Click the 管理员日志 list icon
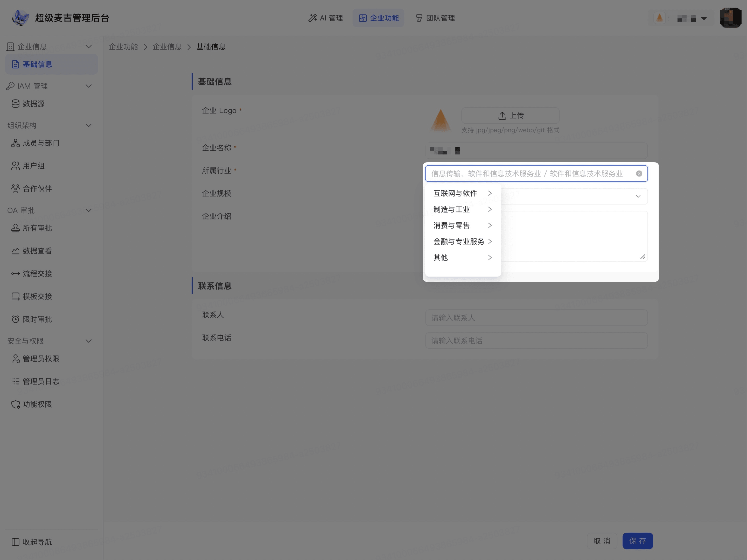This screenshot has height=560, width=747. (16, 381)
